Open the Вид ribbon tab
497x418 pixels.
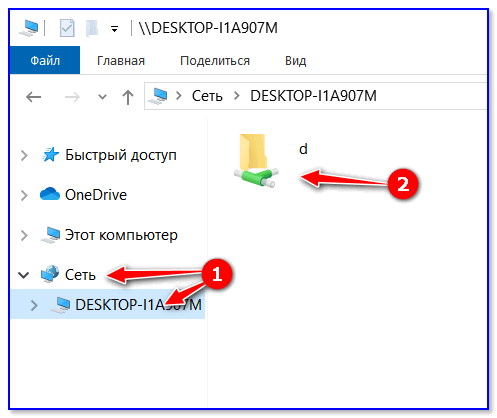click(x=295, y=61)
